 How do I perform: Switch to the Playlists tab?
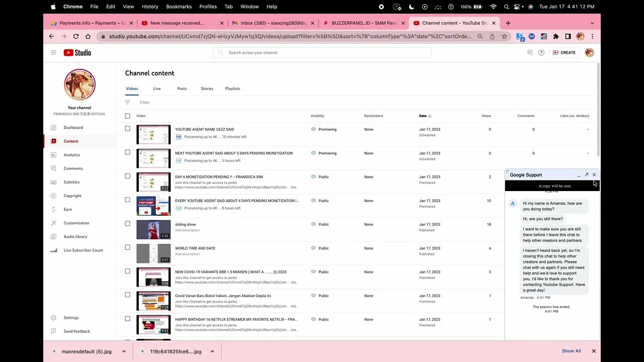tap(232, 88)
